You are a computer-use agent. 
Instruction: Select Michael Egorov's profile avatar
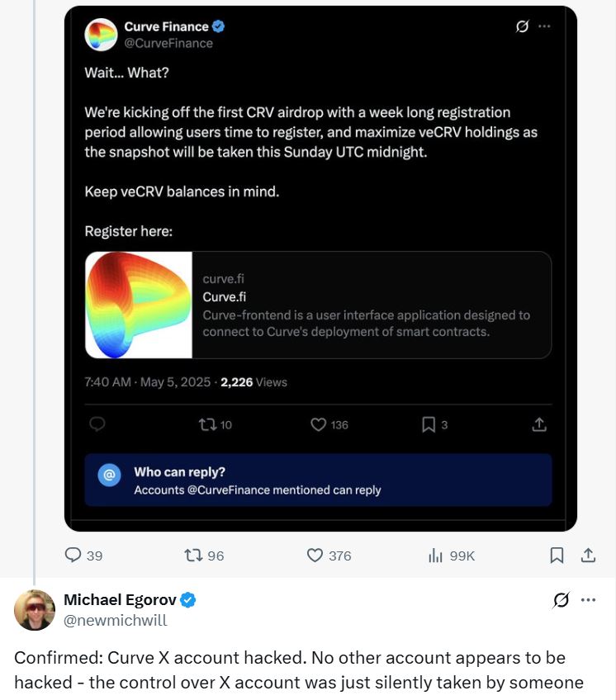tap(35, 610)
